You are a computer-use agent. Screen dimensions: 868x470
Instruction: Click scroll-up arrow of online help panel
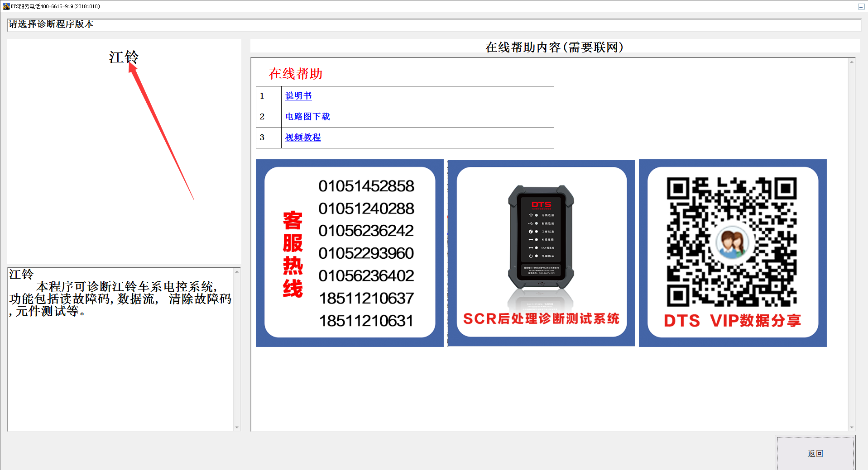(x=852, y=62)
